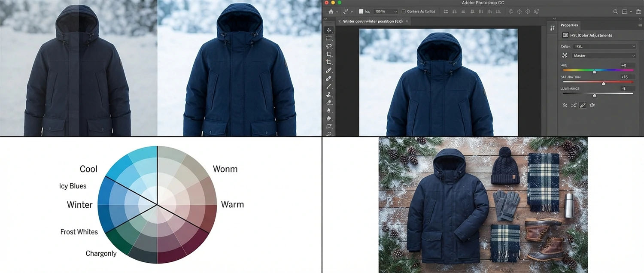
Task: Click the "Icy Blues" label on color wheel
Action: (x=73, y=186)
